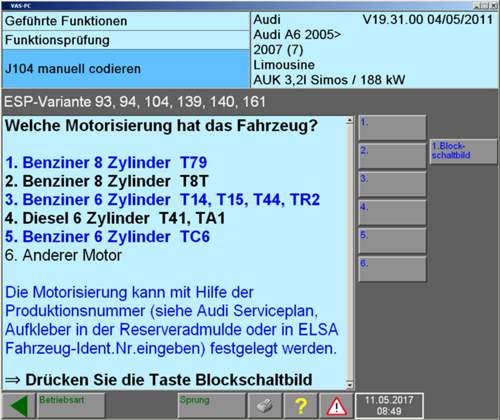The image size is (500, 420).
Task: Click the question Welche Motorisierung hat das Fahrzeug?
Action: coord(161,126)
